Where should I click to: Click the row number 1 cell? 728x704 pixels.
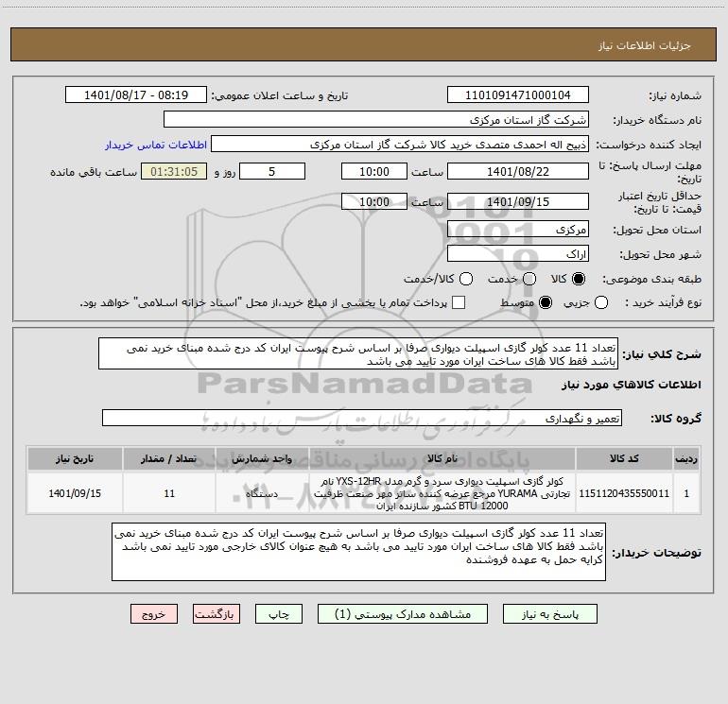coord(686,493)
